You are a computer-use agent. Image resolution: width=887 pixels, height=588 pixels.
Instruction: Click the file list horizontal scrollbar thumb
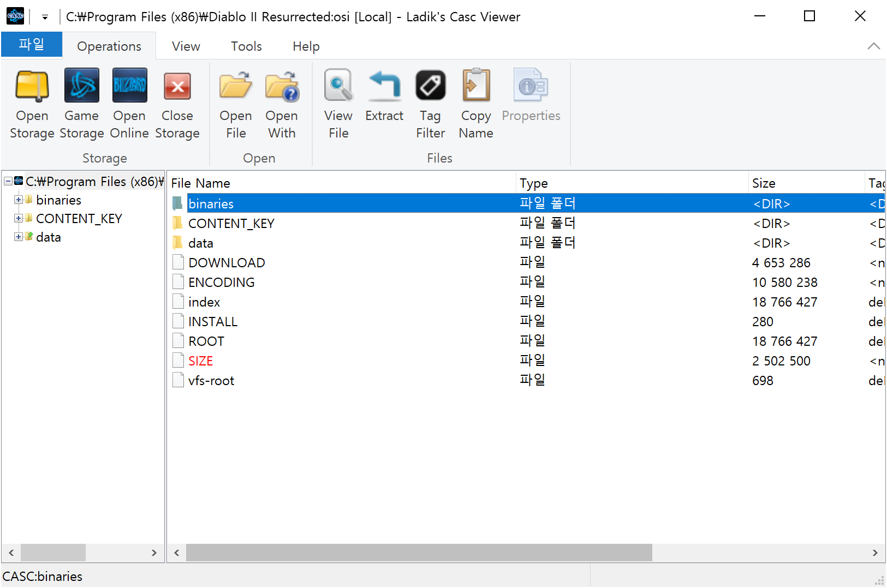(x=419, y=553)
